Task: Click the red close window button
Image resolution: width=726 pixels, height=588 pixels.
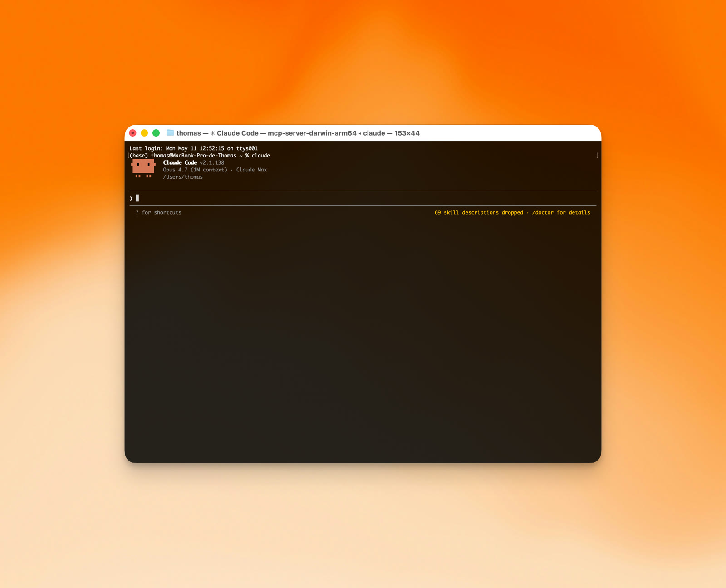Action: click(x=132, y=133)
